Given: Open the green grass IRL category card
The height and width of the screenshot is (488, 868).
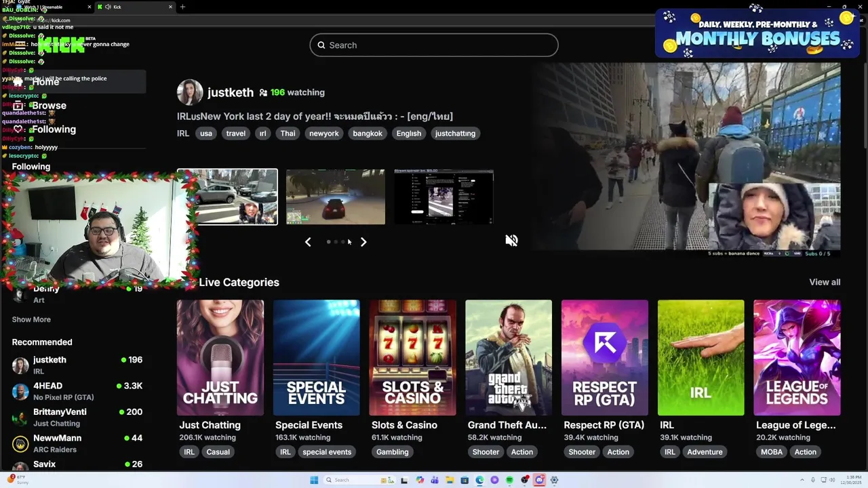Looking at the screenshot, I should [x=701, y=358].
